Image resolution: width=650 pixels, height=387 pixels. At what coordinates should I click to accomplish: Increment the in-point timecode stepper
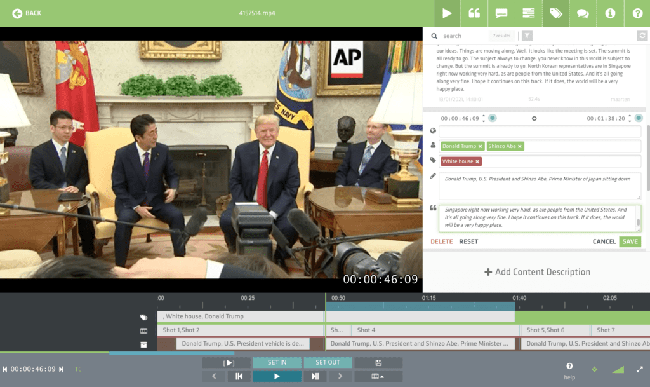click(483, 117)
